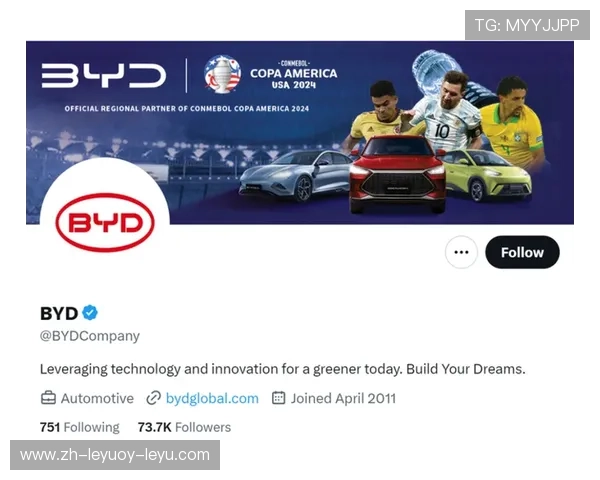
Task: View the 751 Following list
Action: (x=80, y=427)
